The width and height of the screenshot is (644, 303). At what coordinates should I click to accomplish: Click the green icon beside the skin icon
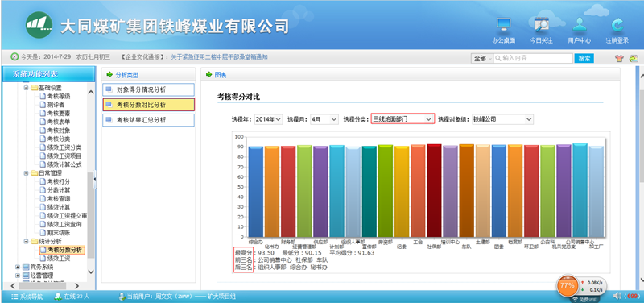[633, 58]
